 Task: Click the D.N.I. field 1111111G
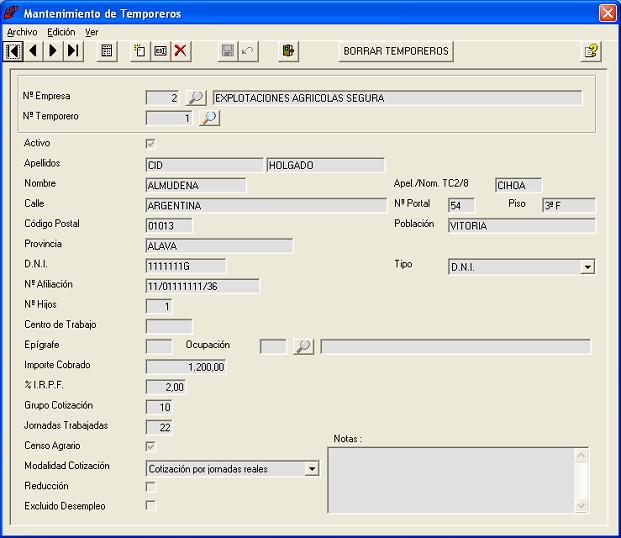click(186, 266)
